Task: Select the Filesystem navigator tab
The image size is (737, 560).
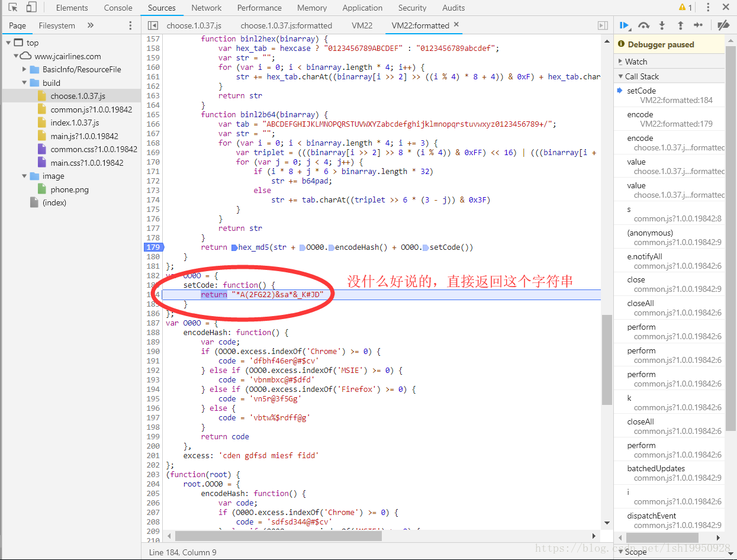Action: click(57, 25)
